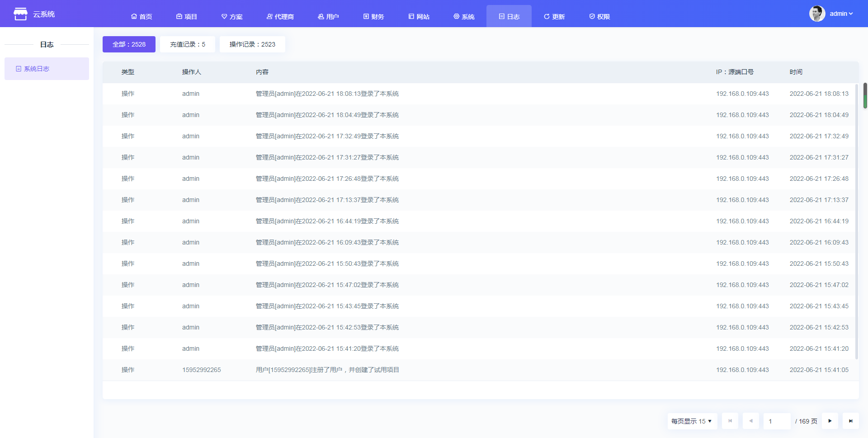The width and height of the screenshot is (868, 438).
Task: Click the diamond icon beside 方案
Action: point(224,17)
